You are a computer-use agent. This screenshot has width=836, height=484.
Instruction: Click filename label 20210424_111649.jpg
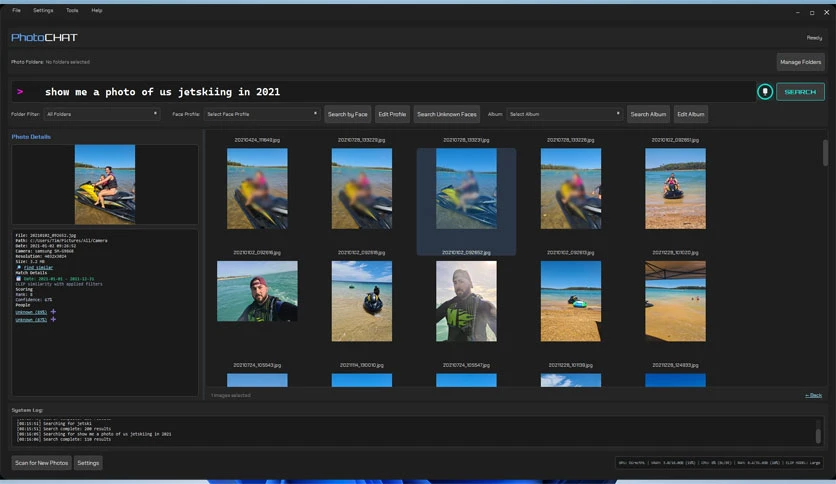click(257, 140)
